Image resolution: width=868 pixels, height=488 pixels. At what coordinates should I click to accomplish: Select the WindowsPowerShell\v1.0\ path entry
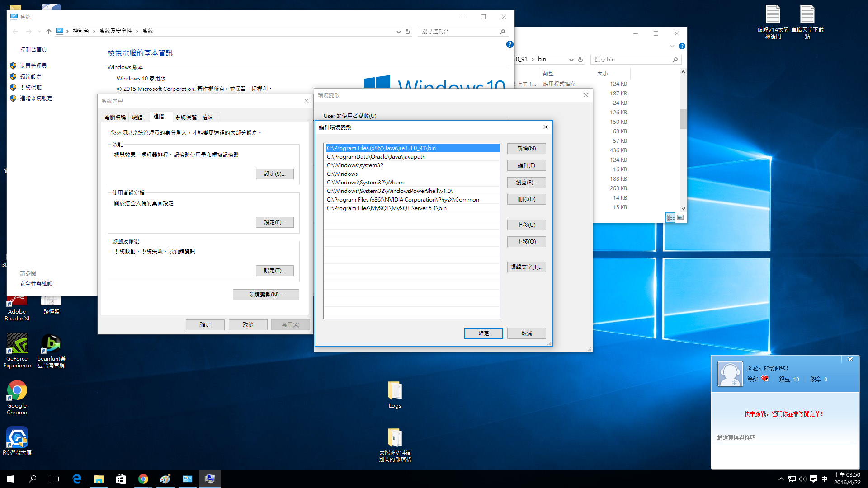(x=412, y=191)
